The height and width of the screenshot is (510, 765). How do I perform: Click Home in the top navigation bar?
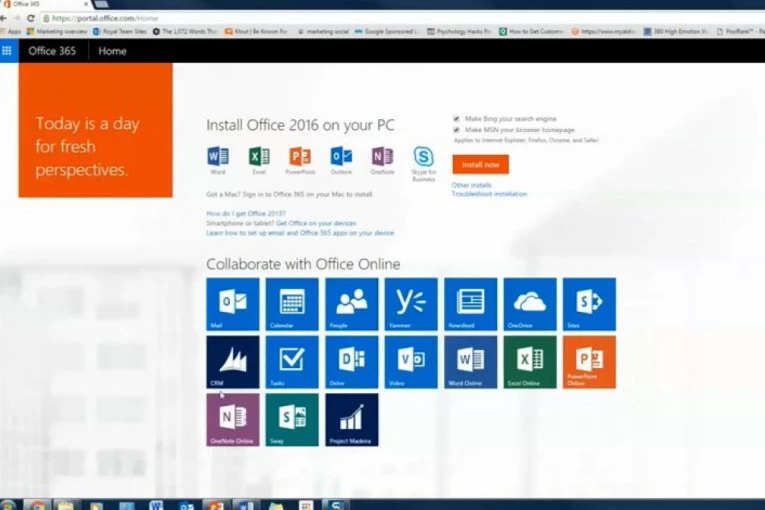(112, 51)
